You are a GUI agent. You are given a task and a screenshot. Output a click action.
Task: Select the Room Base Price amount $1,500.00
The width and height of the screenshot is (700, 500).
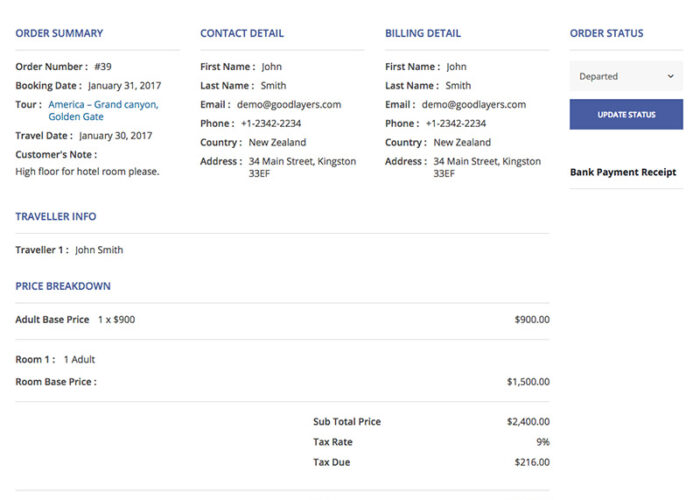tap(528, 382)
